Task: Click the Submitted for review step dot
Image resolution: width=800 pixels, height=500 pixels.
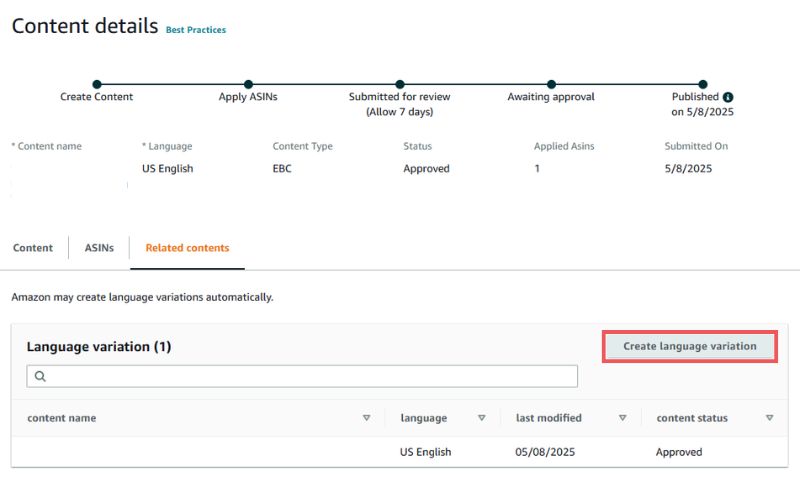Action: click(x=400, y=84)
